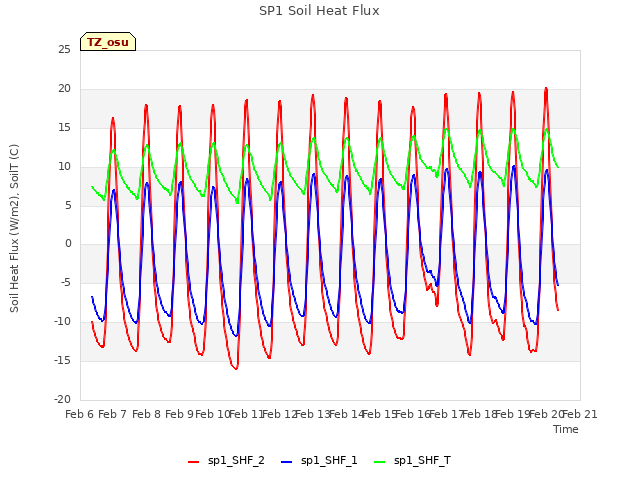Click the y-axis value -5
640x480 pixels.
66,283
